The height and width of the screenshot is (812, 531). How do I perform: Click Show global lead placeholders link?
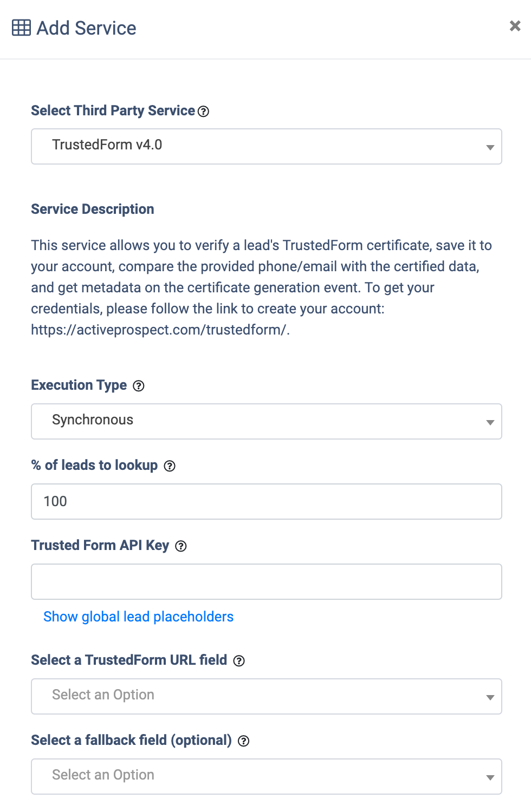click(138, 617)
